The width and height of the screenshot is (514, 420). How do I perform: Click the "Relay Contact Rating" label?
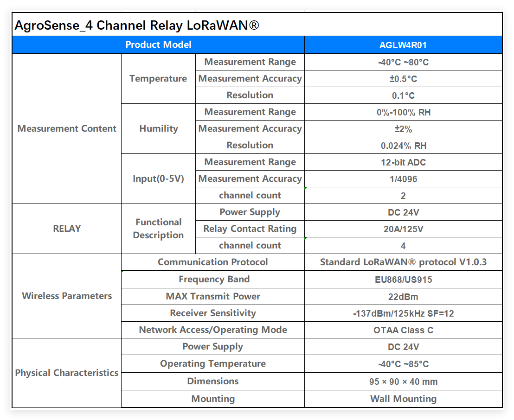click(x=250, y=229)
